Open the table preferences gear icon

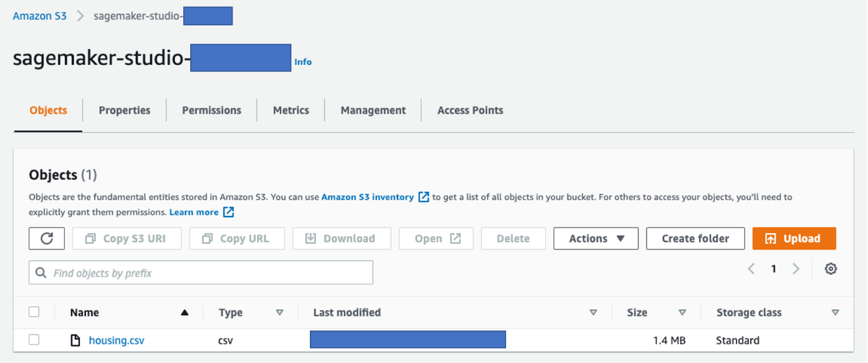[831, 269]
